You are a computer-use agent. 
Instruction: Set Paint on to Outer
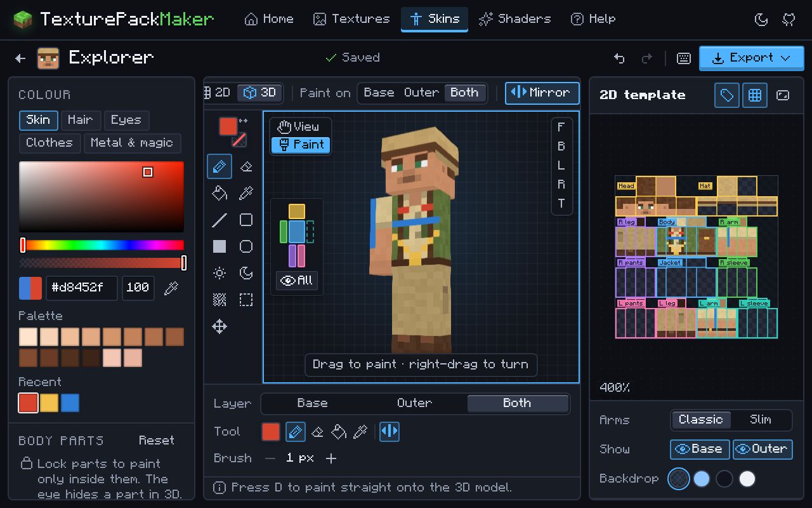tap(421, 93)
